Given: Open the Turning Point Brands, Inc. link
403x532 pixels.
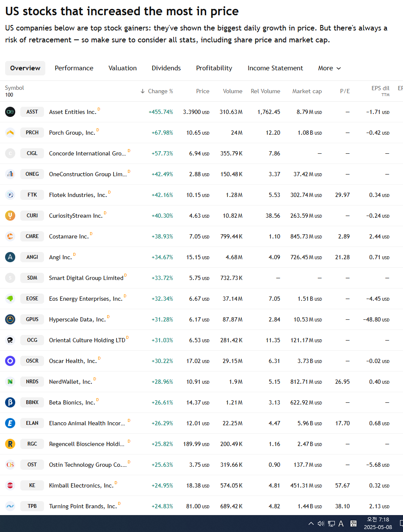Looking at the screenshot, I should (83, 507).
